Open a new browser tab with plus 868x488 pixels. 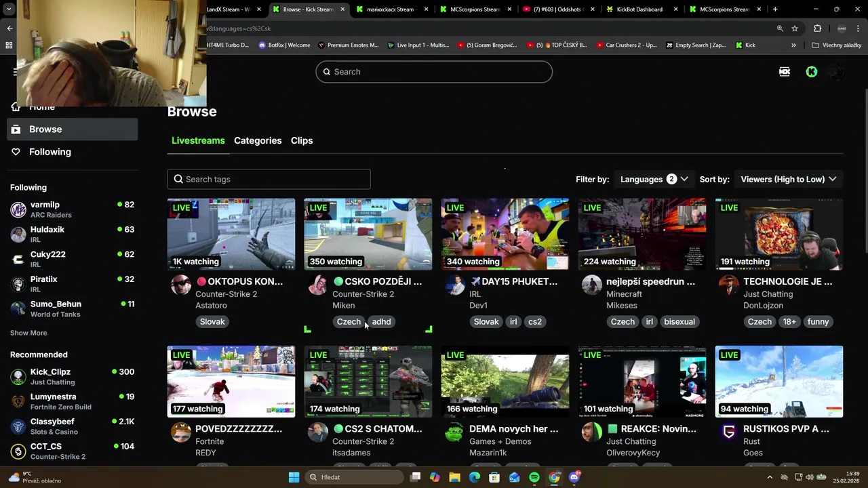click(x=775, y=9)
